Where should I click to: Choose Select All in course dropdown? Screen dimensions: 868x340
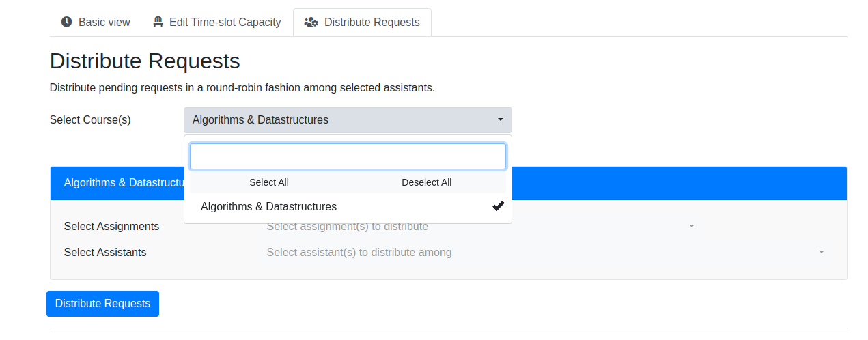(x=269, y=182)
